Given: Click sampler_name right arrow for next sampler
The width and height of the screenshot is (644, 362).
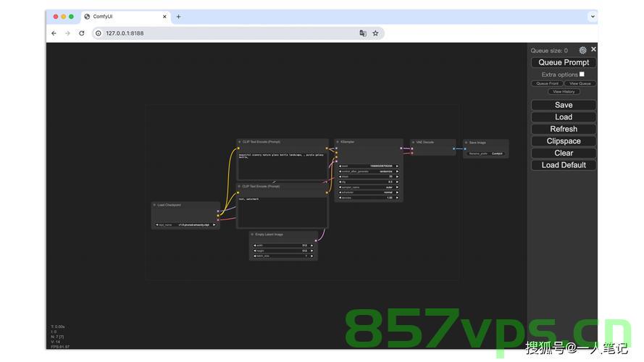Looking at the screenshot, I should point(397,188).
